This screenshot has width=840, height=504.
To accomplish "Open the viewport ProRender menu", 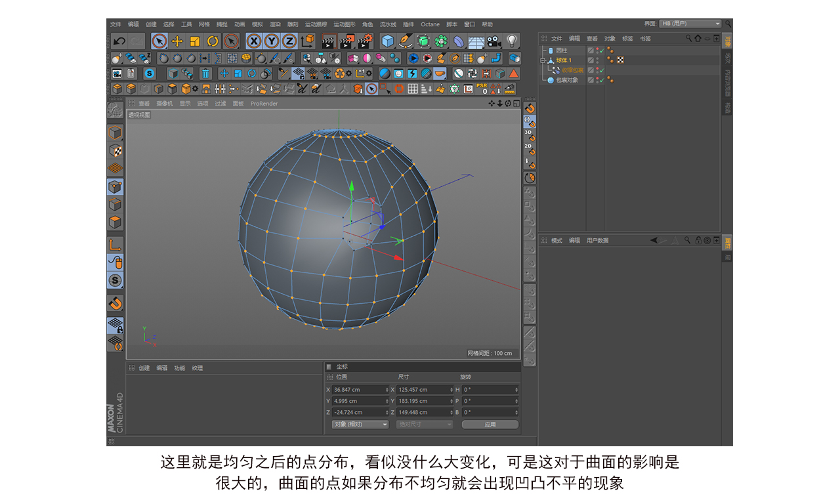I will tap(264, 104).
